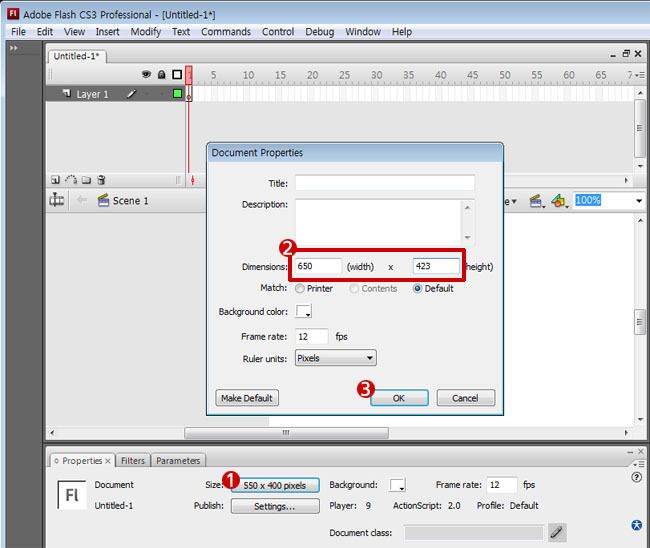Open the zoom level dropdown arrow

pos(638,201)
